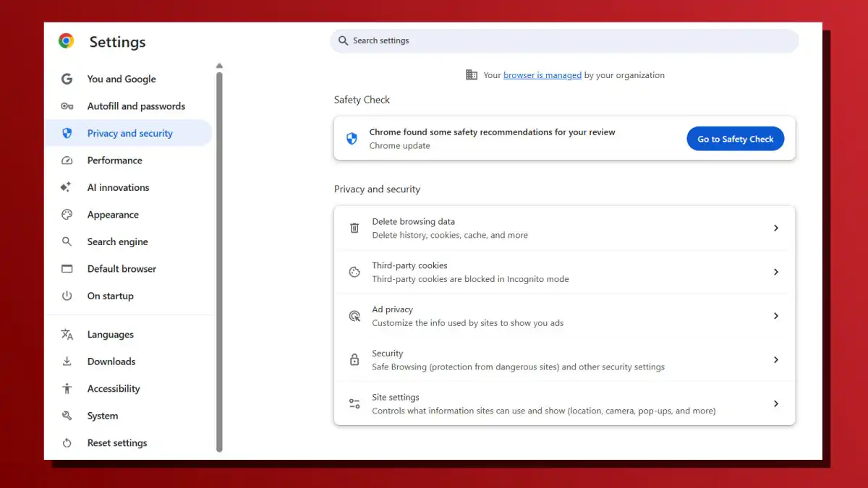
Task: Click the Ad privacy cursor icon
Action: click(x=354, y=316)
